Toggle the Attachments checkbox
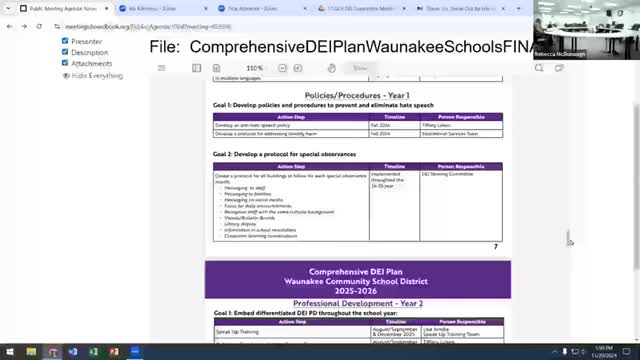Viewport: 640px width, 360px height. 65,63
